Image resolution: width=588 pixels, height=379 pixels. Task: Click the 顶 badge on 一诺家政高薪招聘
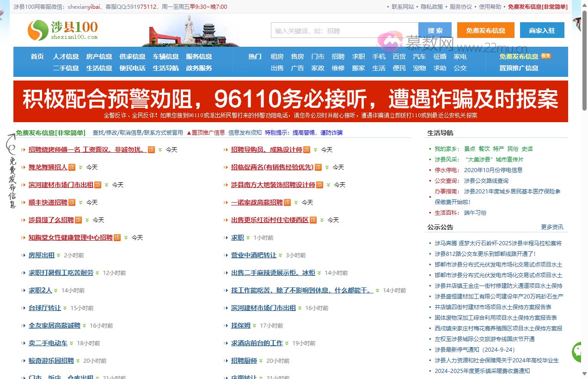pos(287,202)
